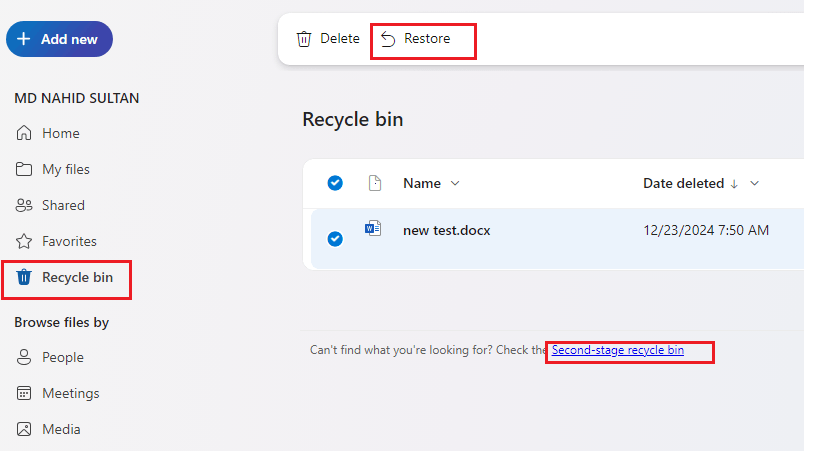Click the Restore label in toolbar

pyautogui.click(x=427, y=39)
